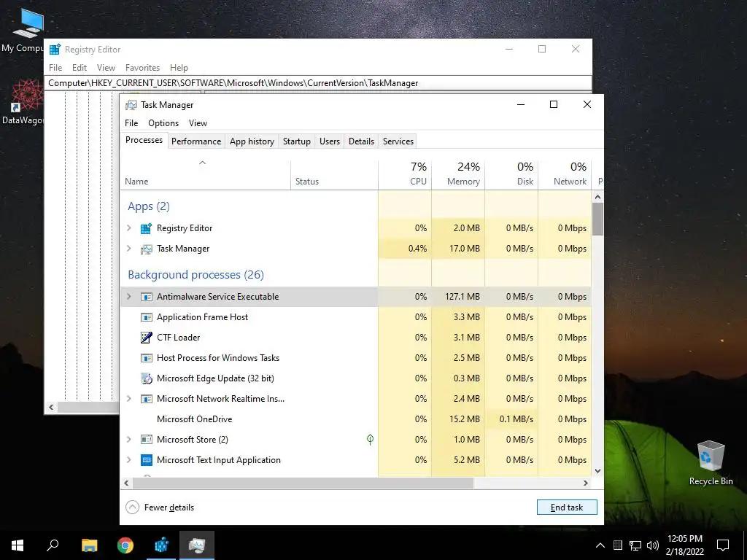Image resolution: width=747 pixels, height=560 pixels.
Task: Click the Application Frame Host process icon
Action: (146, 317)
